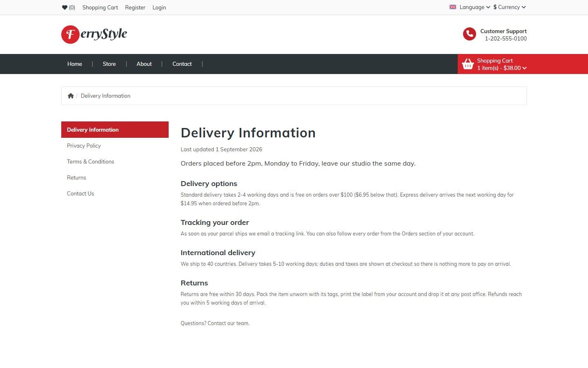Click the 'Returns' section heading in content

[194, 283]
